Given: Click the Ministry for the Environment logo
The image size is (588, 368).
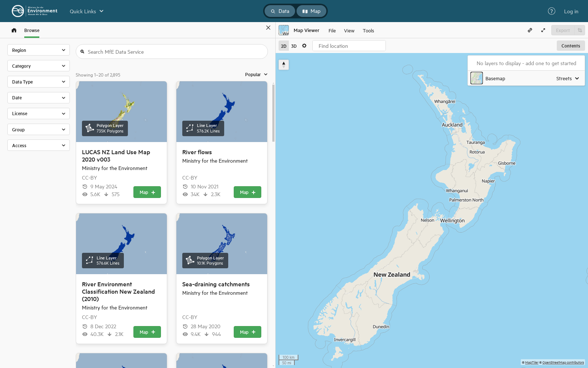Looking at the screenshot, I should tap(35, 11).
